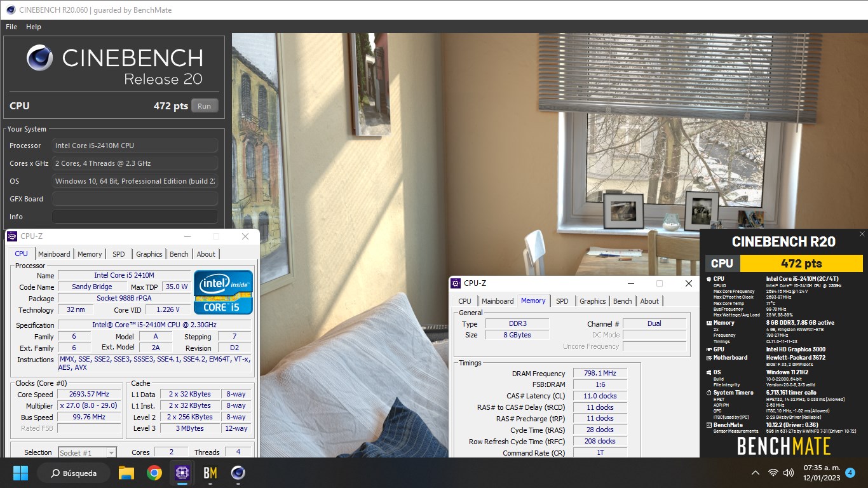Select Memory tab in right CPU-Z window
Image resolution: width=868 pixels, height=488 pixels.
pyautogui.click(x=533, y=301)
